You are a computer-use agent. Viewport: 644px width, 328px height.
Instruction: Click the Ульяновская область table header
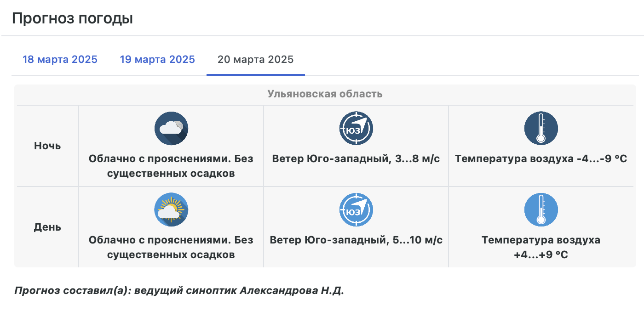[325, 94]
